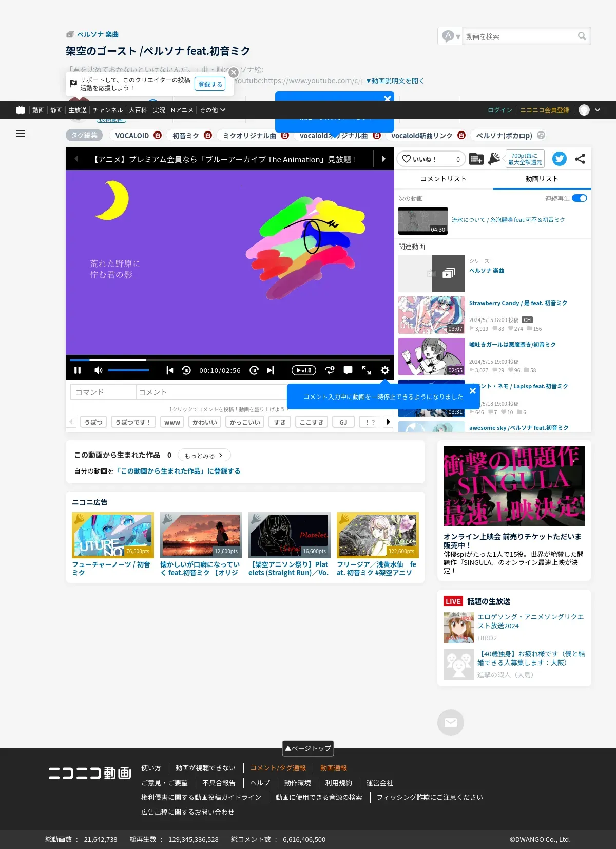This screenshot has width=616, height=849.
Task: Open the hamburger menu icon at left
Action: point(21,134)
